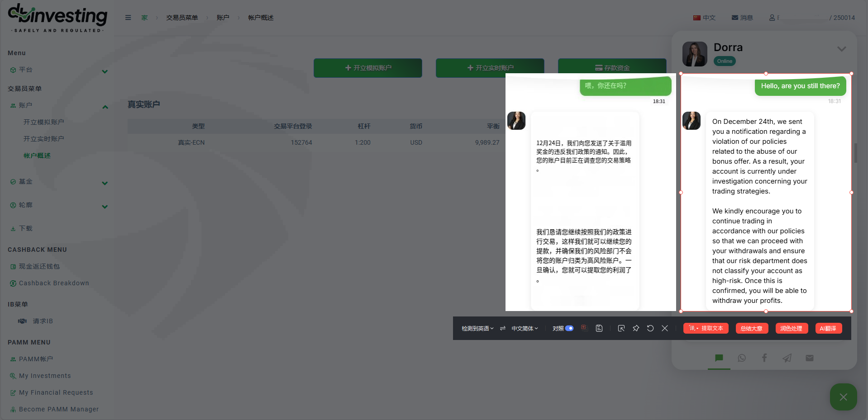Click the 开立实时账户 green button
Viewport: 868px width, 420px height.
(490, 68)
